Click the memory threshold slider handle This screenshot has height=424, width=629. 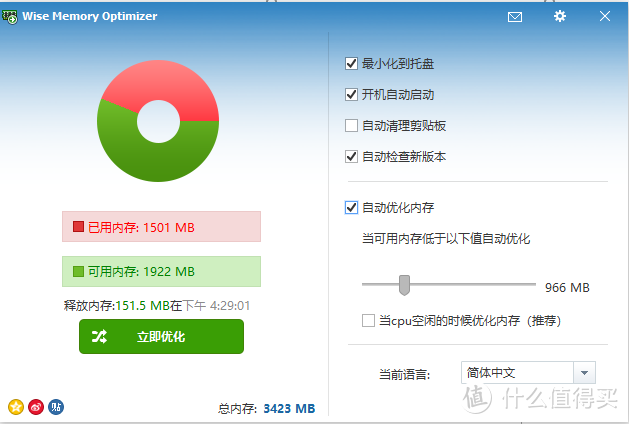point(404,285)
